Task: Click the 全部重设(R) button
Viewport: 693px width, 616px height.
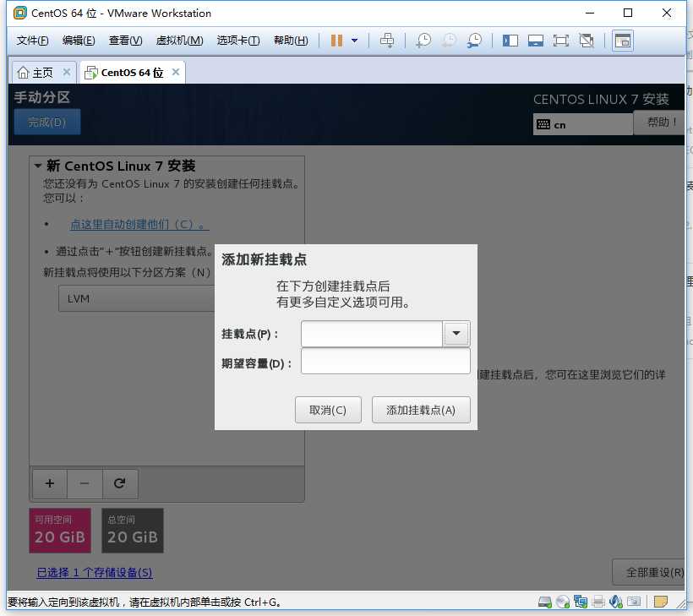Action: [649, 572]
